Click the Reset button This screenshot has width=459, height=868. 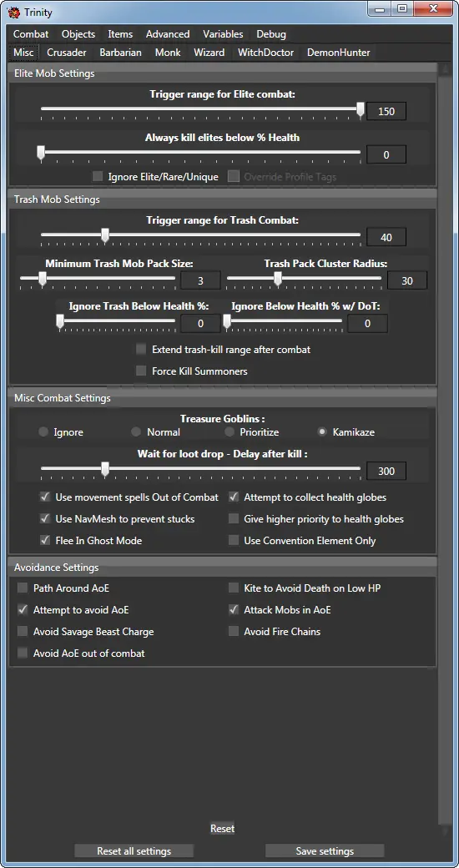222,829
